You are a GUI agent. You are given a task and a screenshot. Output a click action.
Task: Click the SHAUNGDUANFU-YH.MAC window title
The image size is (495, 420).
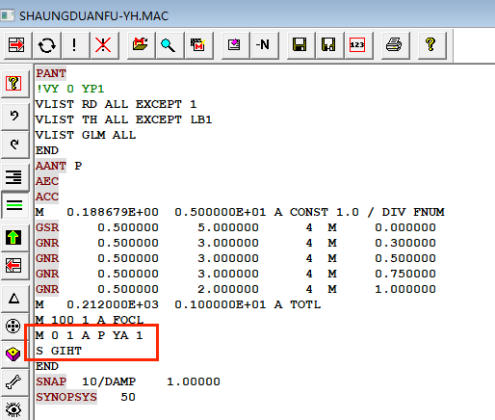[94, 16]
